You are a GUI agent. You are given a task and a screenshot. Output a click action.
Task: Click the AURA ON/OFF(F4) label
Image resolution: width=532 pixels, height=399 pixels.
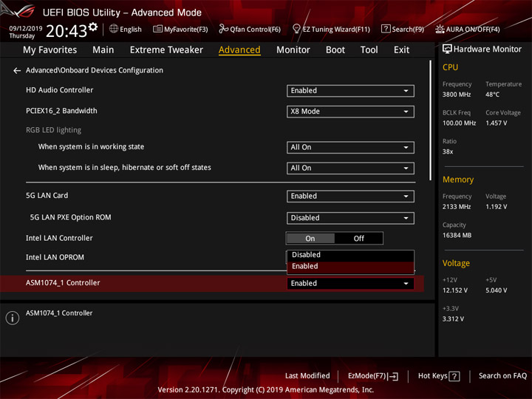[x=473, y=30]
